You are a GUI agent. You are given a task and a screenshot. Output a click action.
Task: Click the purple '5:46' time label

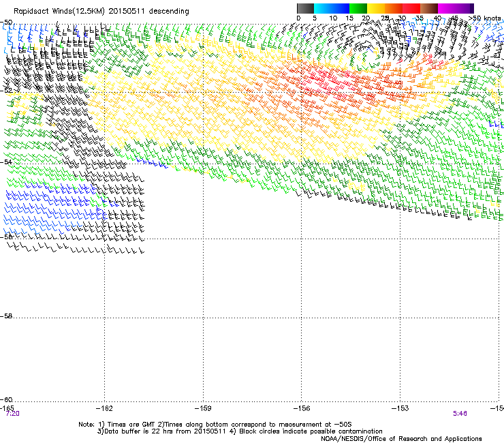click(460, 414)
